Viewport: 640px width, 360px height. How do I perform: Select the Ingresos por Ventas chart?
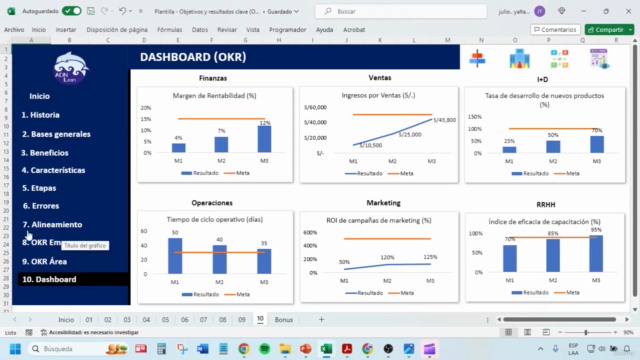click(379, 135)
